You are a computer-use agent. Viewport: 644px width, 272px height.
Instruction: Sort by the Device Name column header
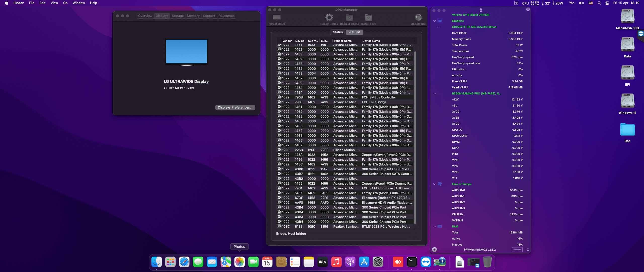pyautogui.click(x=387, y=41)
